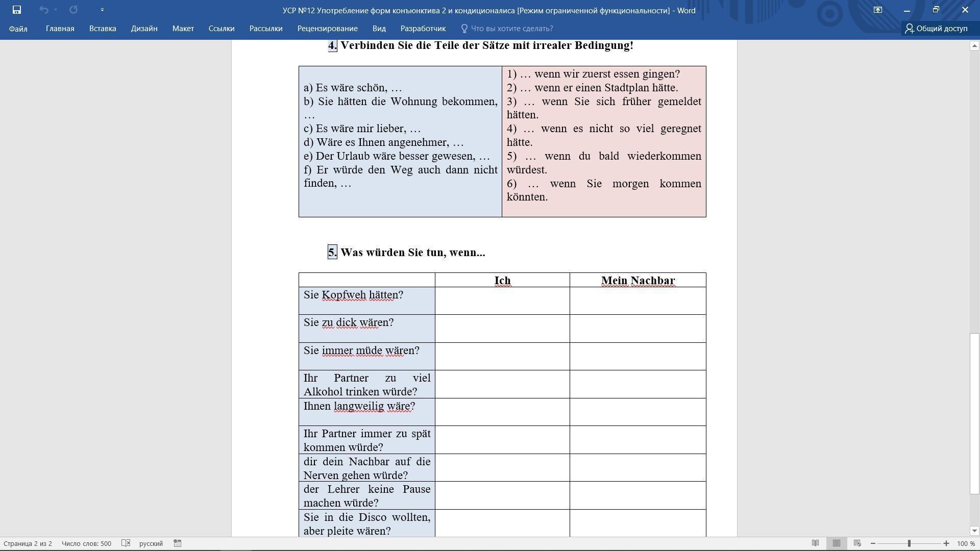Open Customize Quick Access Toolbar dropdown
Viewport: 980px width, 551px height.
102,10
